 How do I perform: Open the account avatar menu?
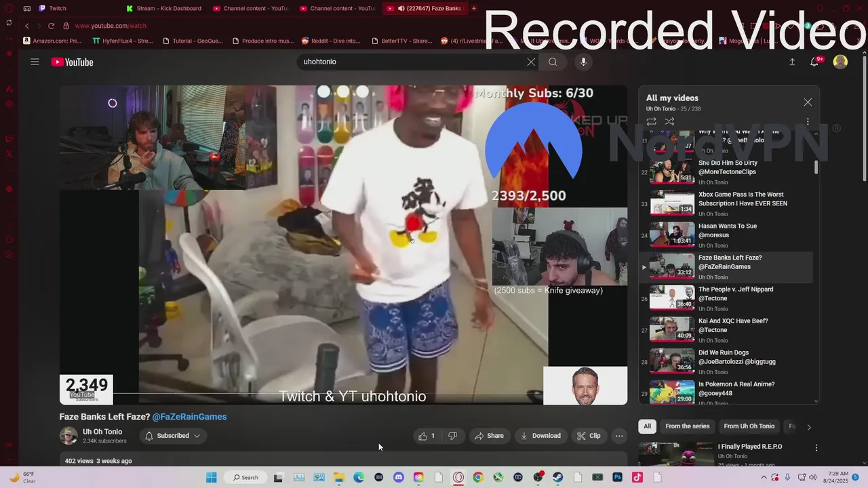click(840, 62)
